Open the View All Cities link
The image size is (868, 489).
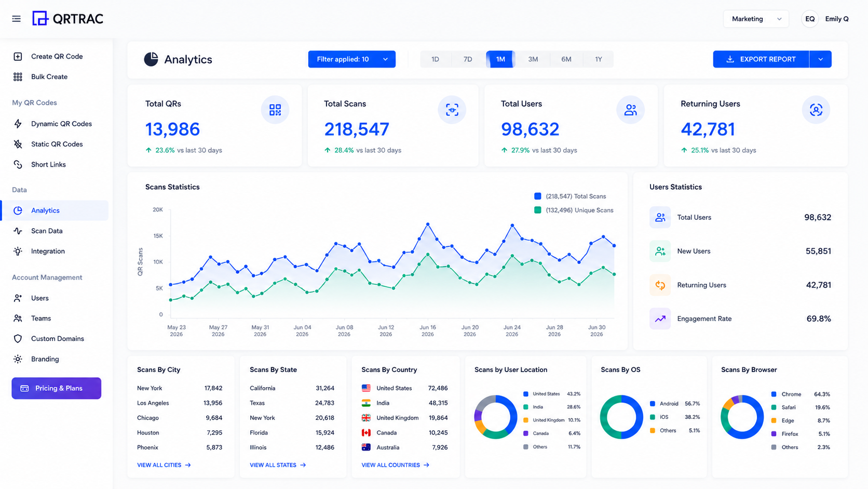click(x=164, y=465)
